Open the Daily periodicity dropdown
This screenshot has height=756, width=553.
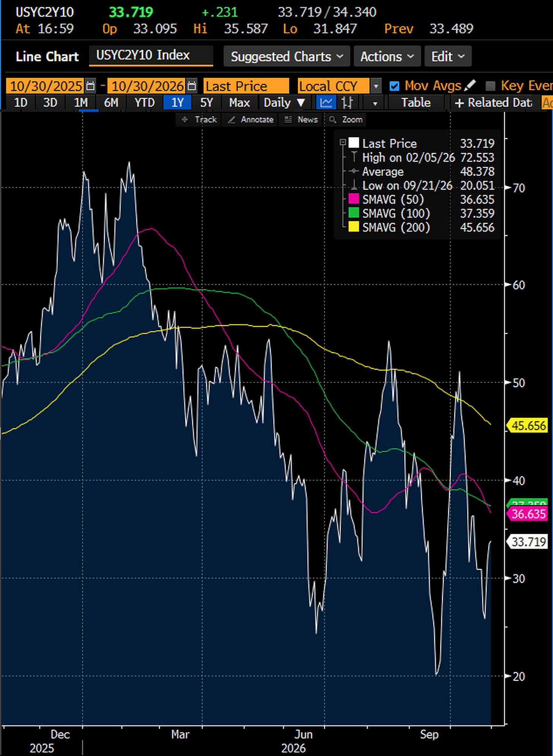pos(284,103)
